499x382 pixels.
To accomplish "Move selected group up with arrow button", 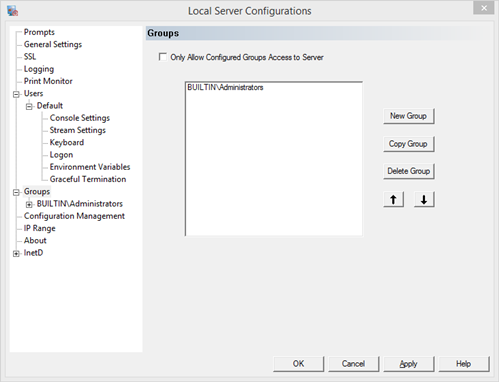I will [x=393, y=200].
